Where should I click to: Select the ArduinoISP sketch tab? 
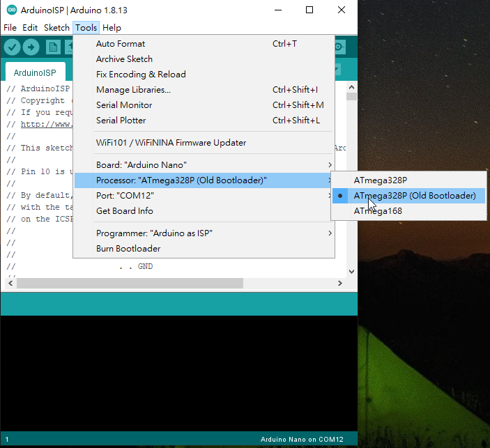[x=35, y=72]
